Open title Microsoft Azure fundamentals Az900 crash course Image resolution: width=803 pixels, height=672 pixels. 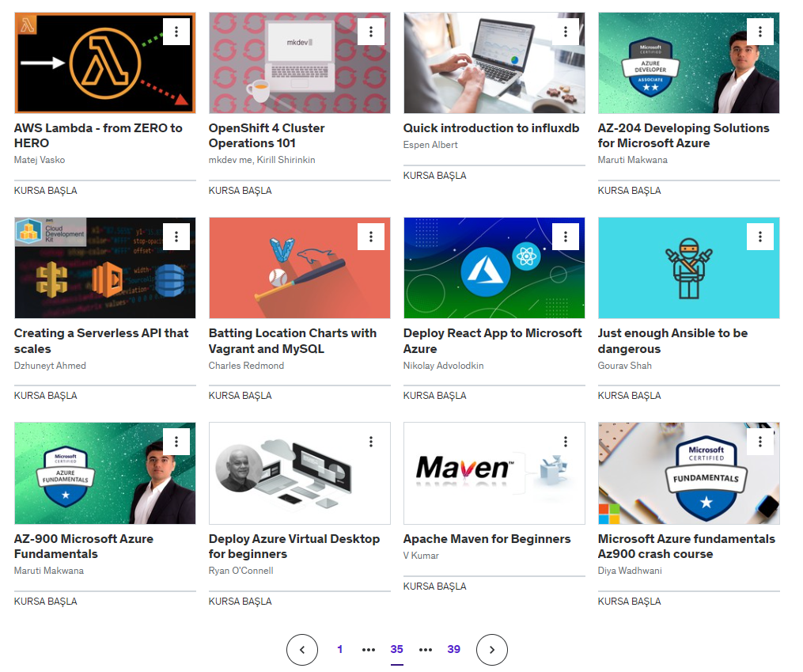pyautogui.click(x=686, y=546)
